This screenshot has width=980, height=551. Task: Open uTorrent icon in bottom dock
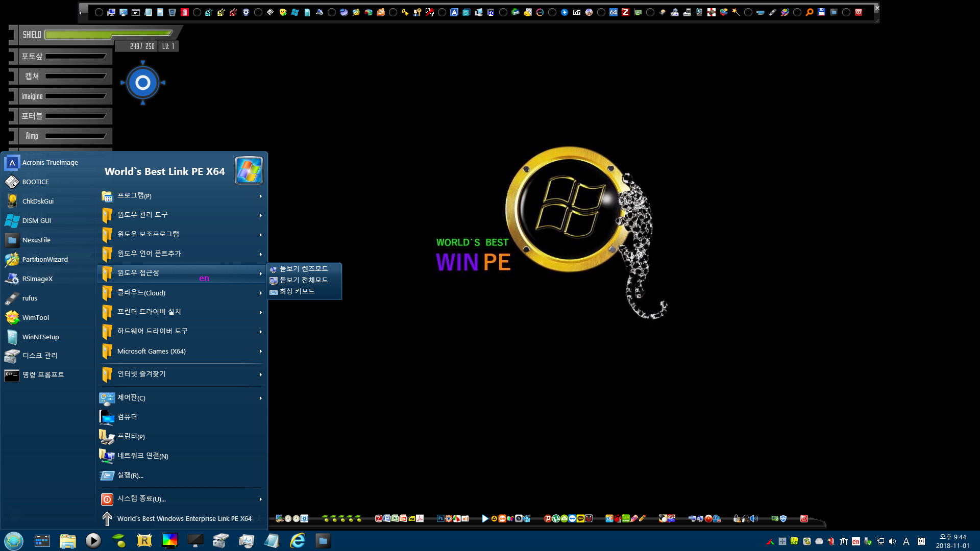(x=556, y=518)
